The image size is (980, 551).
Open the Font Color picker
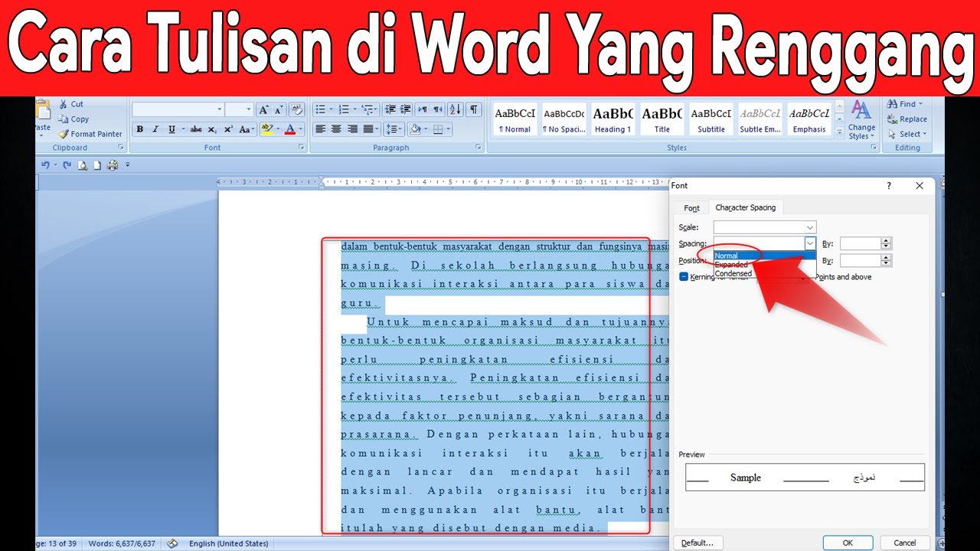click(x=291, y=129)
